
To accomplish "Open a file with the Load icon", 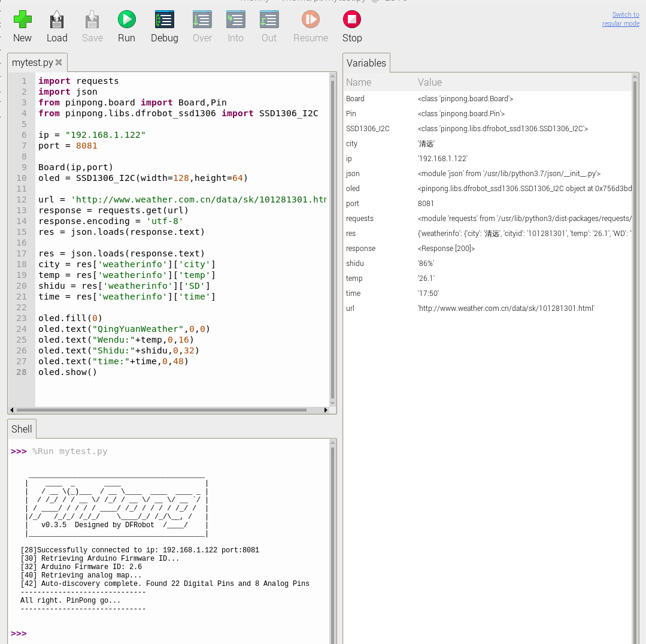I will (57, 19).
